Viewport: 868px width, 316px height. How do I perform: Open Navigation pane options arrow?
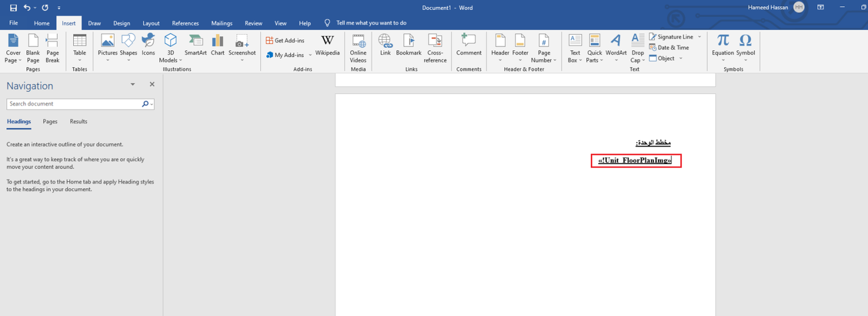click(x=133, y=84)
